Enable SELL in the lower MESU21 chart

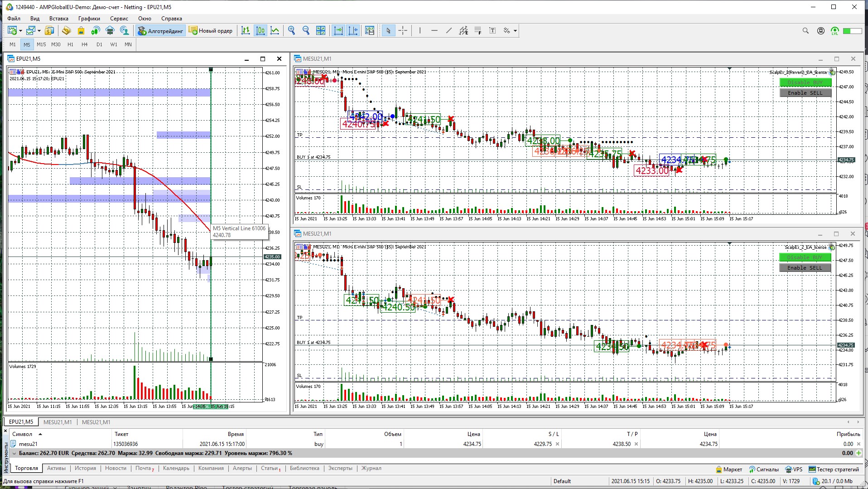tap(805, 268)
